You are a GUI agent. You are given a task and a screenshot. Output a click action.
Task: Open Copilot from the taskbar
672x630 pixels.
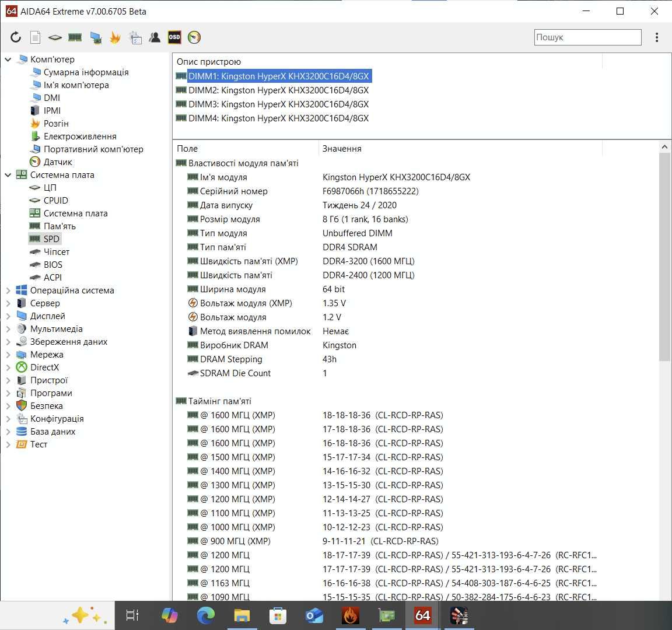click(x=170, y=615)
